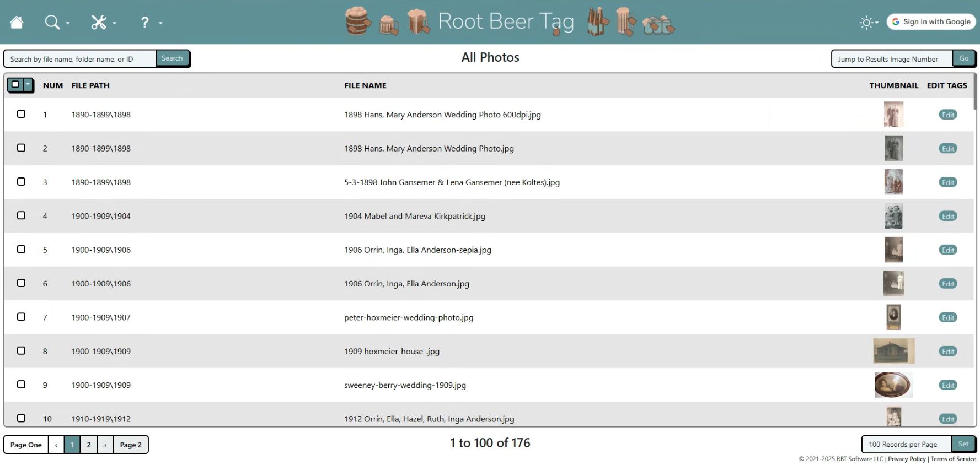
Task: Expand the dropdown beside the Help icon
Action: coord(160,23)
